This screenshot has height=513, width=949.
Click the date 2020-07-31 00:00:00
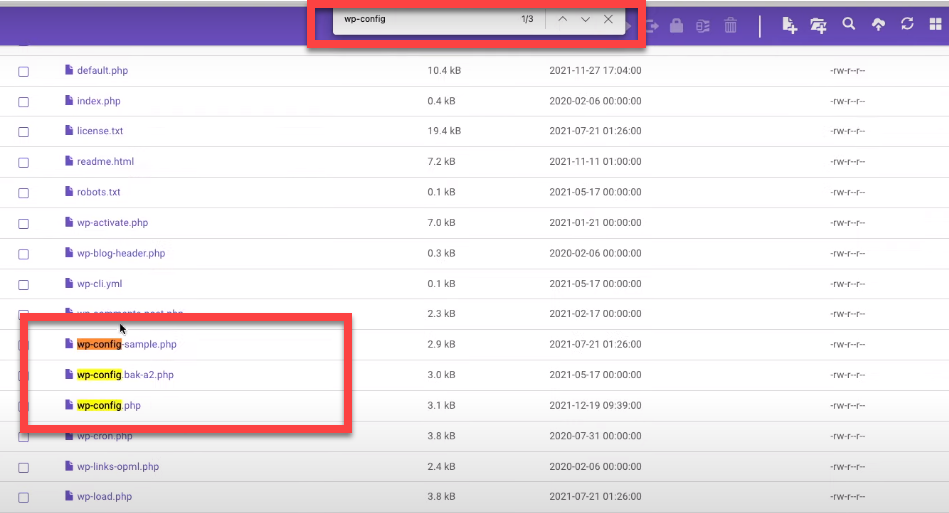point(596,436)
